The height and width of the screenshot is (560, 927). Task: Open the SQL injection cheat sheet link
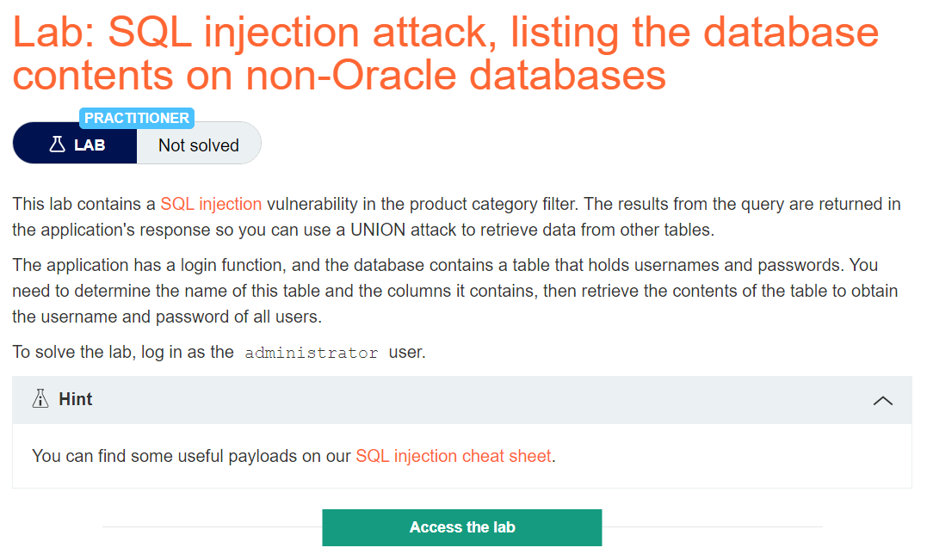pos(454,456)
